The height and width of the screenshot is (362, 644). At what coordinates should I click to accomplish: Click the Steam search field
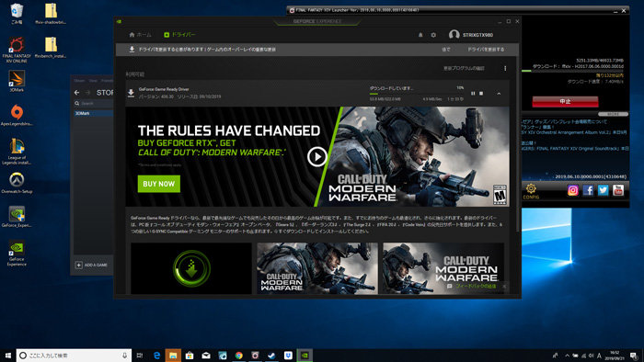tap(94, 103)
